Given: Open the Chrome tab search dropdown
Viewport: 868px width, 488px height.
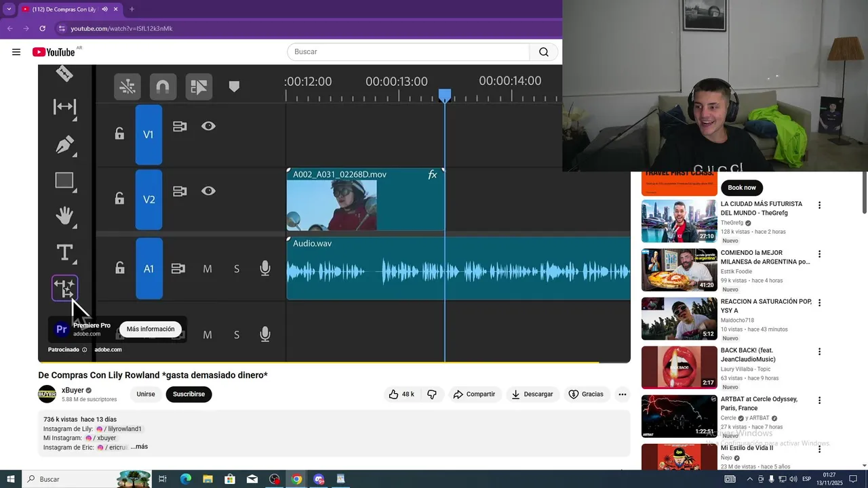Looking at the screenshot, I should coord(9,9).
